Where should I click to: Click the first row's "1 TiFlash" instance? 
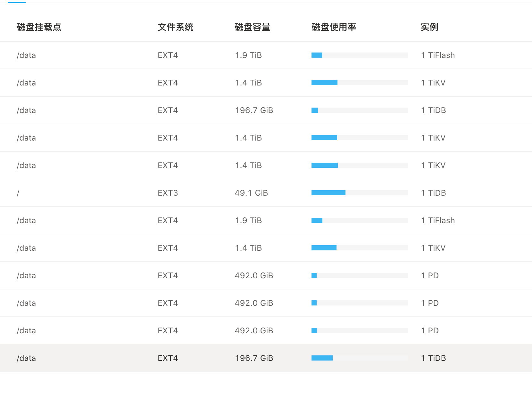coord(438,55)
